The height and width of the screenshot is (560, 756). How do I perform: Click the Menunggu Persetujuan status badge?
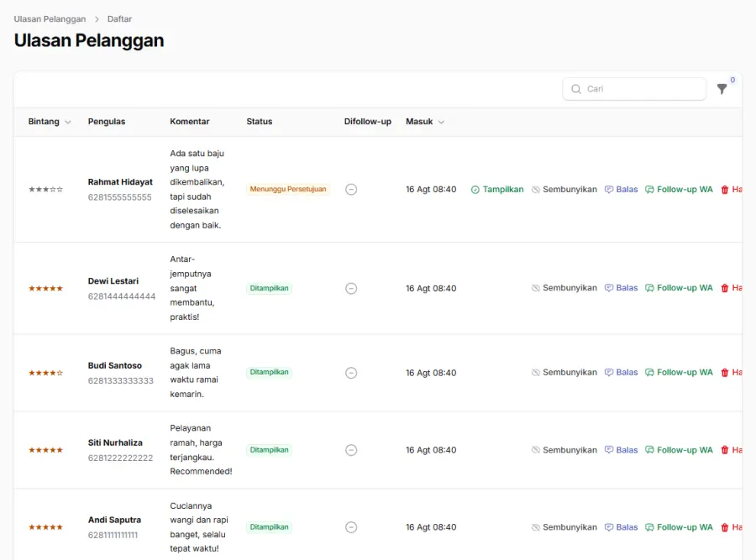point(288,190)
